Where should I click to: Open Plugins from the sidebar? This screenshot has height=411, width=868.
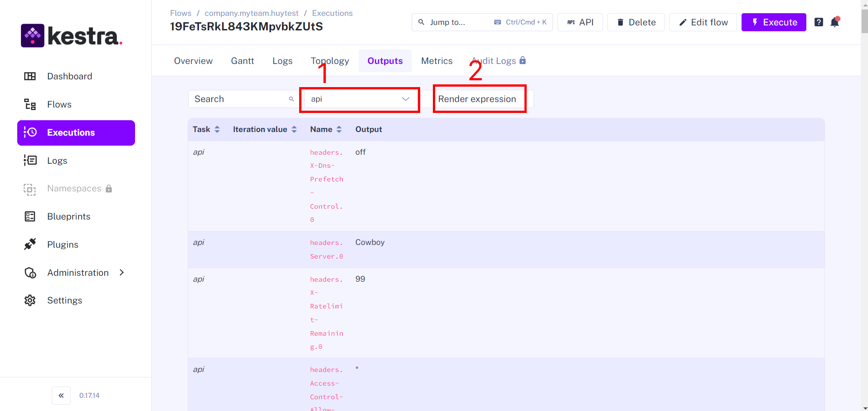63,245
